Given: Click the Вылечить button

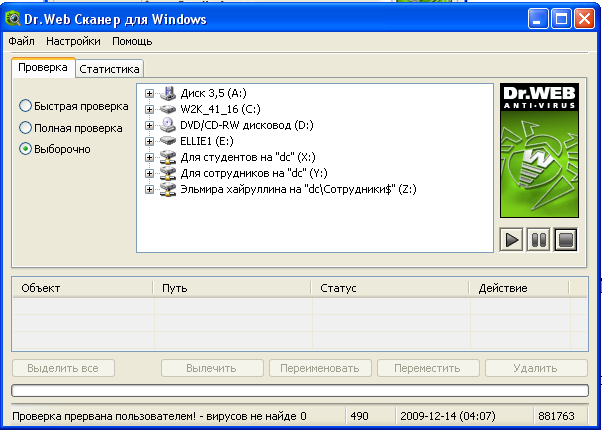Looking at the screenshot, I should click(x=212, y=368).
